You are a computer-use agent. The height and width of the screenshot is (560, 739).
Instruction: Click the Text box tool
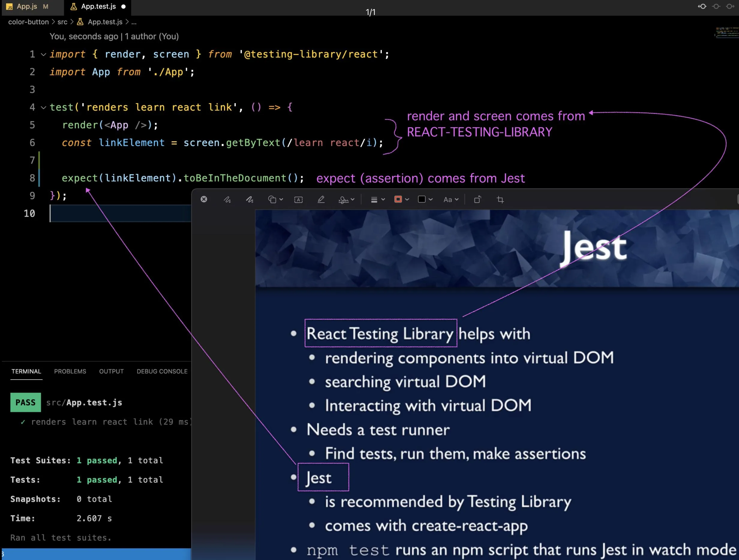click(298, 200)
